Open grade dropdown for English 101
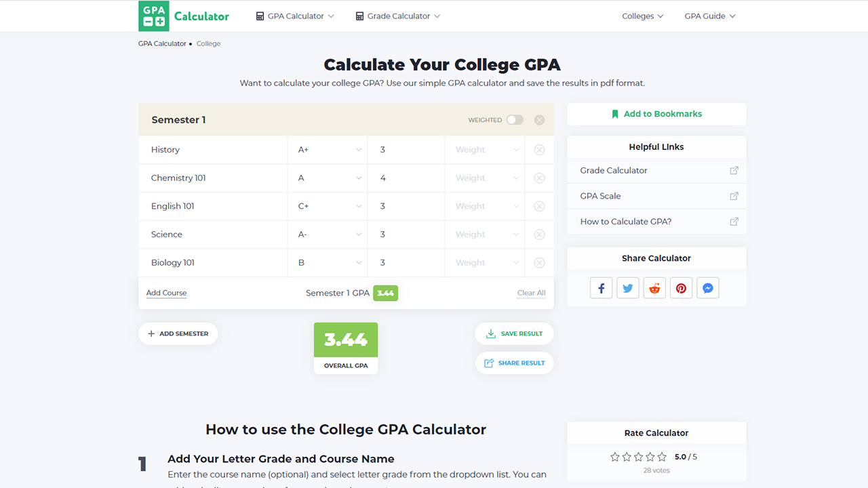The width and height of the screenshot is (868, 488). (x=330, y=206)
